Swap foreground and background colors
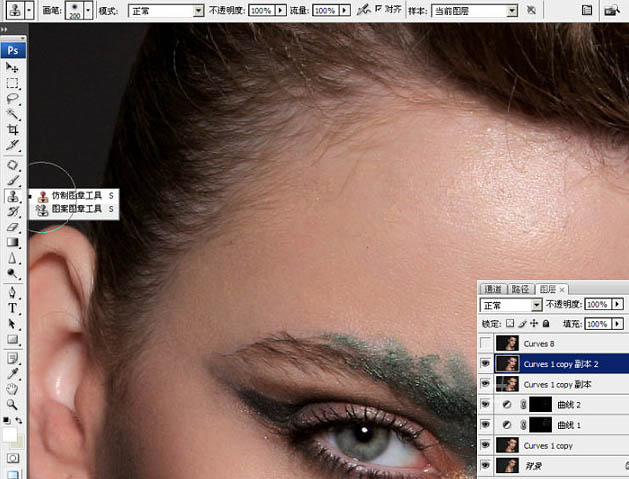Image resolution: width=629 pixels, height=479 pixels. (18, 420)
